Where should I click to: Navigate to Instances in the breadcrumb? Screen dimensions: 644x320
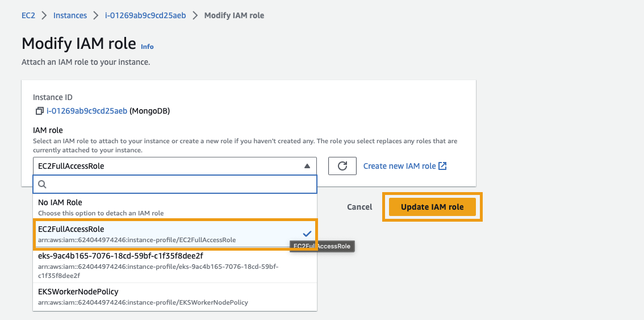point(70,15)
